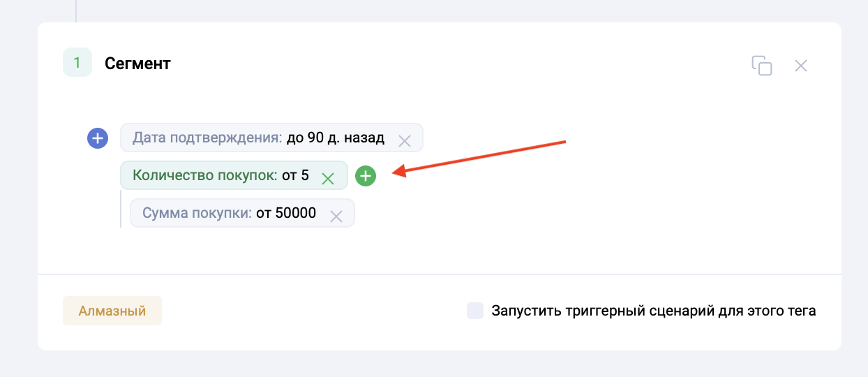Add a nested condition with the green plus icon

[366, 176]
